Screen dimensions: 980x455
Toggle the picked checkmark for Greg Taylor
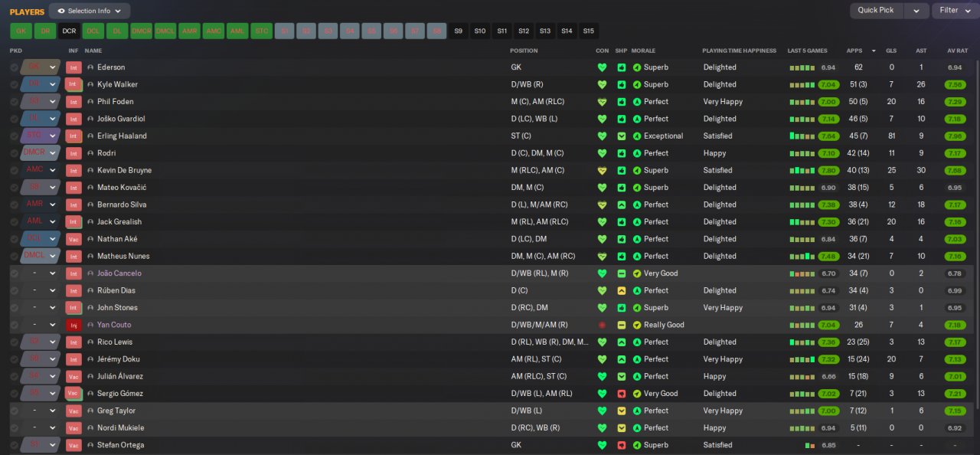pos(15,411)
